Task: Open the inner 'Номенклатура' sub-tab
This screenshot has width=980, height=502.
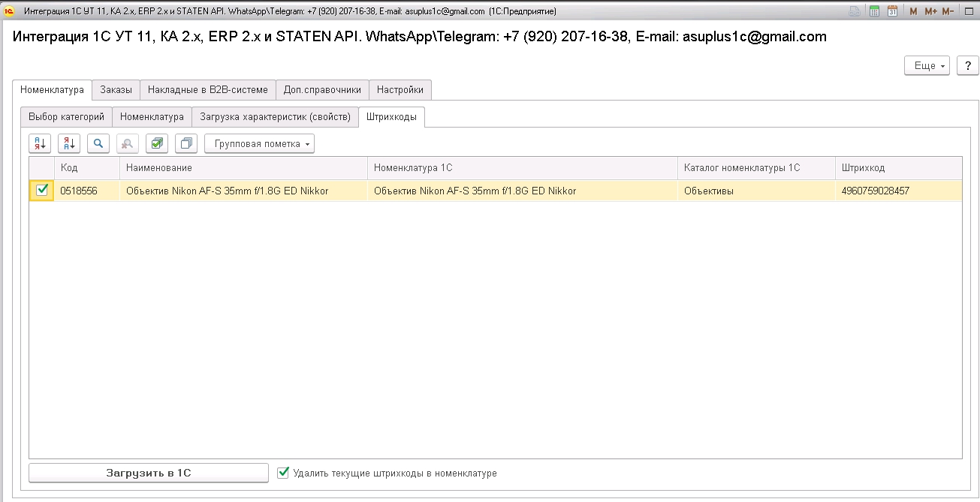Action: tap(152, 116)
